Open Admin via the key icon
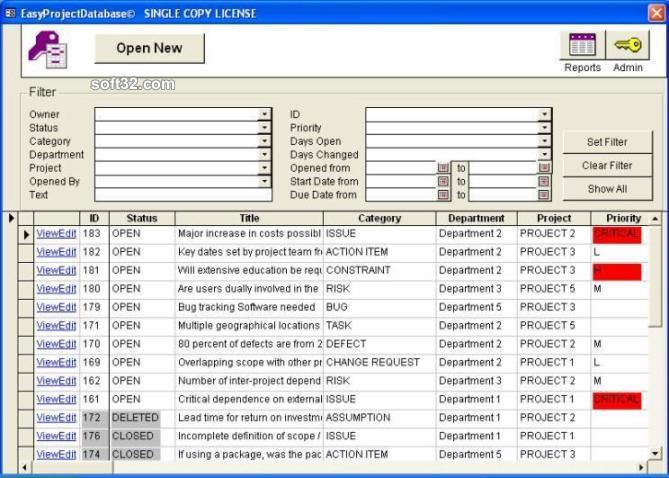This screenshot has width=669, height=478. point(628,45)
